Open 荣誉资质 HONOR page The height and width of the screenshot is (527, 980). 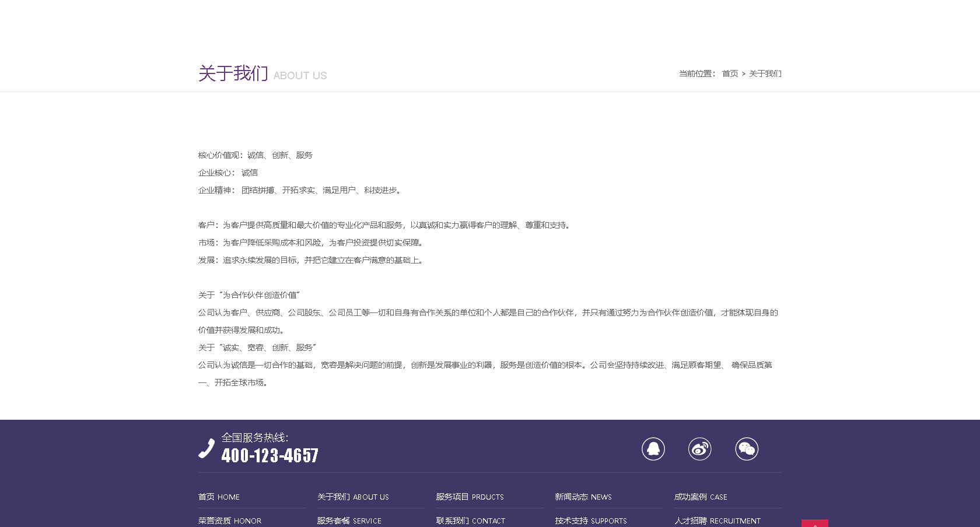click(229, 521)
